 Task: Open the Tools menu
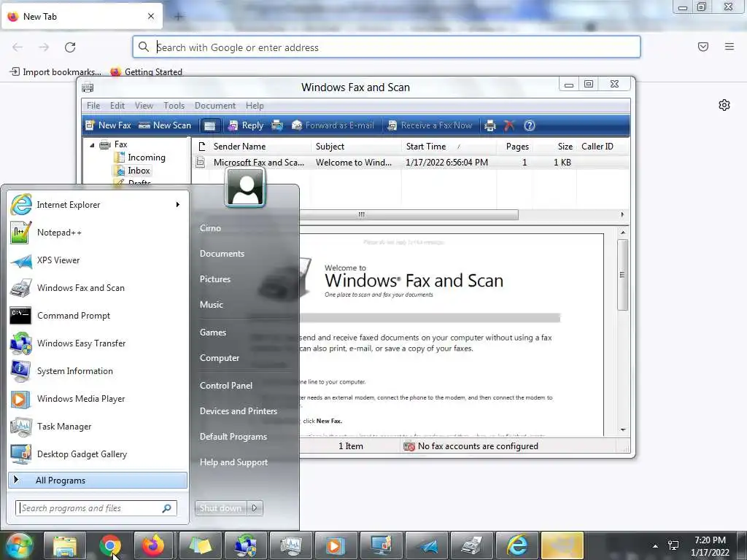point(174,106)
